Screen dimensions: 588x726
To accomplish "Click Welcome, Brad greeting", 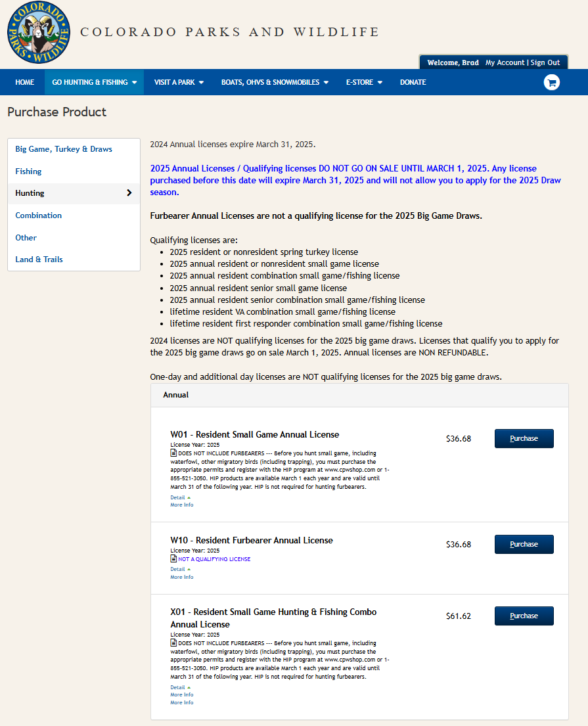I will pyautogui.click(x=453, y=62).
